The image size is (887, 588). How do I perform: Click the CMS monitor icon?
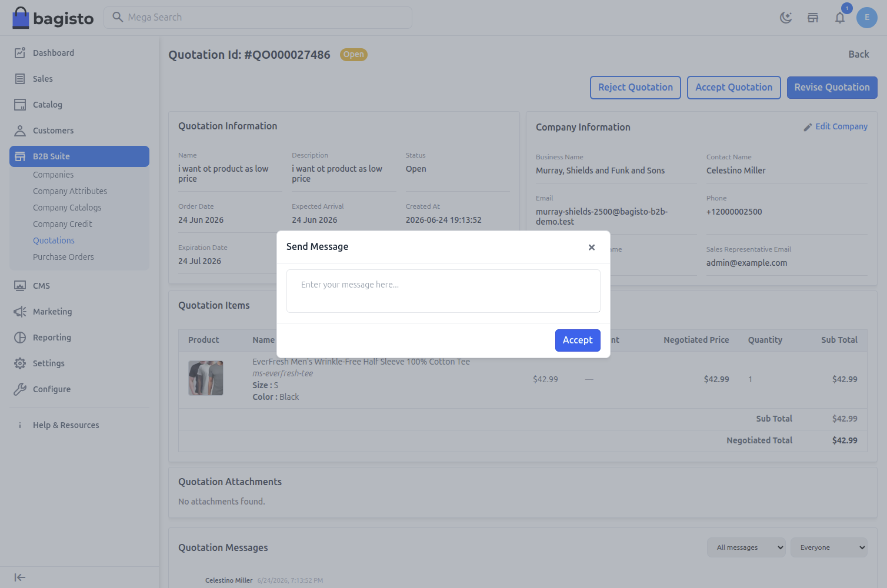(x=20, y=286)
